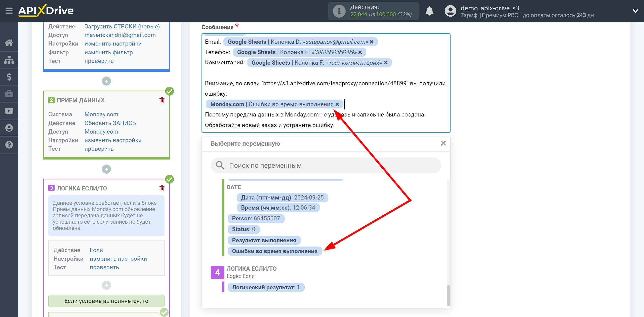Viewport: 644px width, 317px height.
Task: Click the step 4 purple badge
Action: point(217,272)
